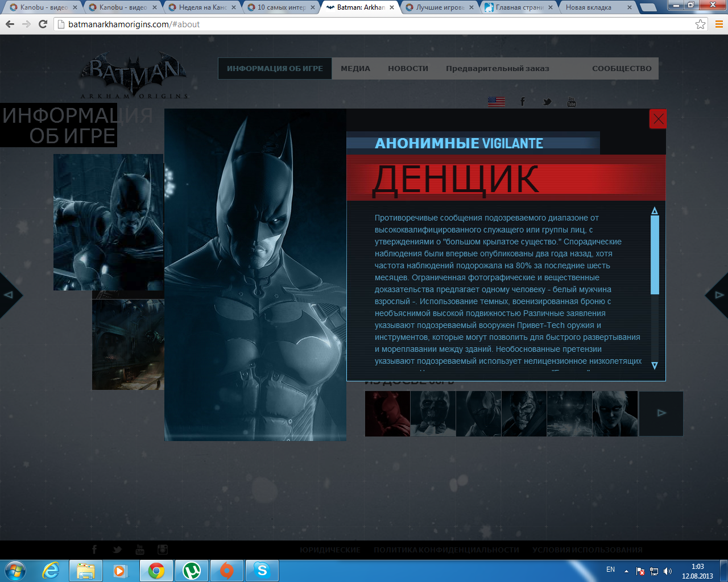This screenshot has width=728, height=582.
Task: Click the US flag language icon
Action: pyautogui.click(x=496, y=102)
